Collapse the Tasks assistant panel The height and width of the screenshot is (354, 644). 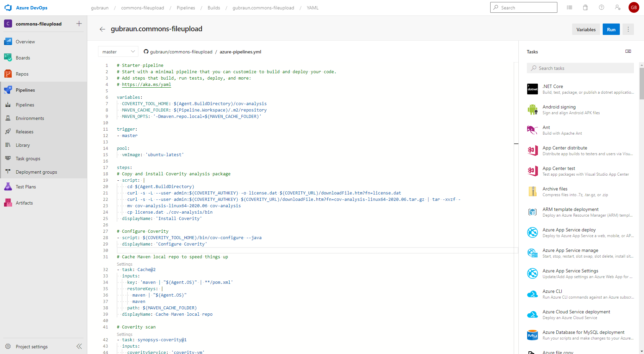click(628, 51)
